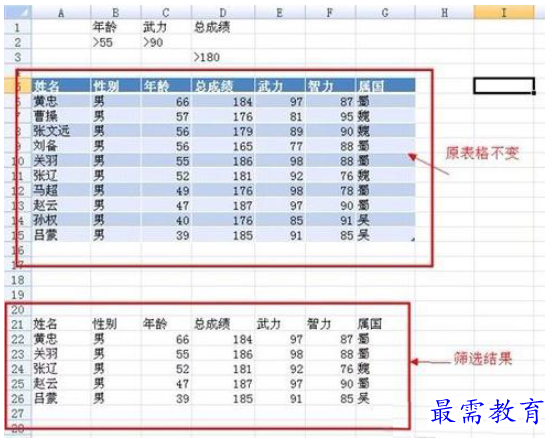Viewport: 552px width, 443px height.
Task: Click name cell '马超'
Action: pos(61,191)
